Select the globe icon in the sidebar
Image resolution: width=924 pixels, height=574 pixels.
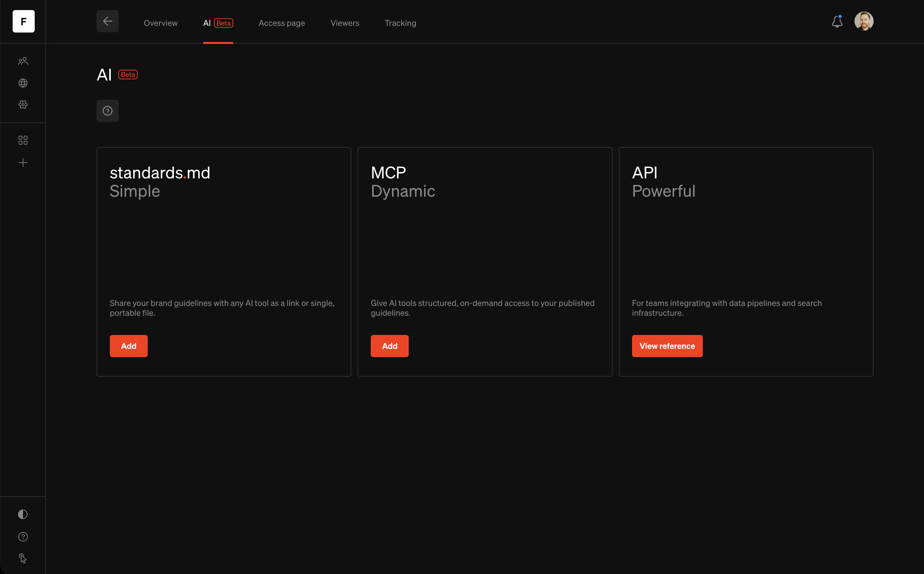pyautogui.click(x=23, y=83)
